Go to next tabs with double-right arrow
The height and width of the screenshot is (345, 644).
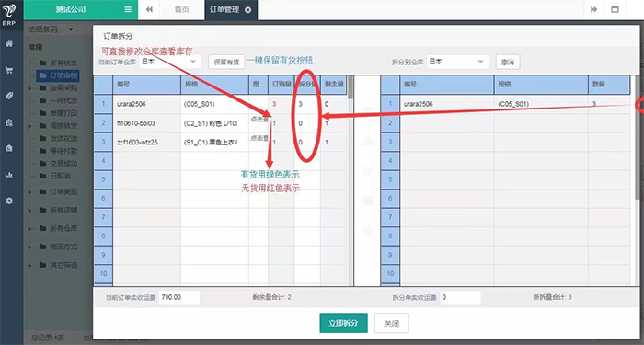point(594,9)
